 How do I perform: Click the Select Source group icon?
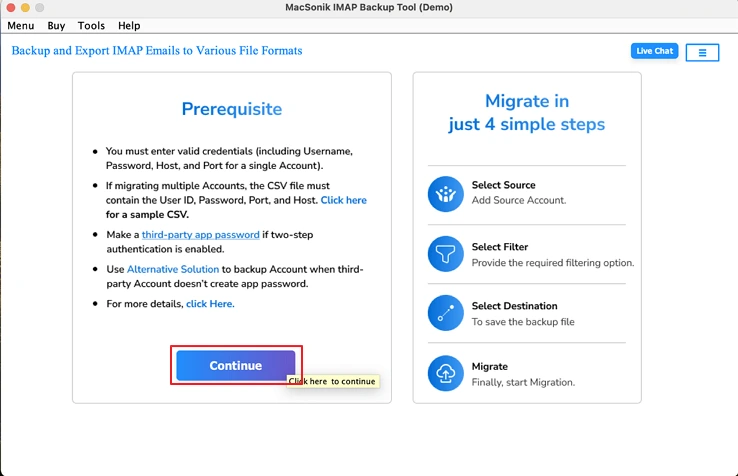[445, 194]
